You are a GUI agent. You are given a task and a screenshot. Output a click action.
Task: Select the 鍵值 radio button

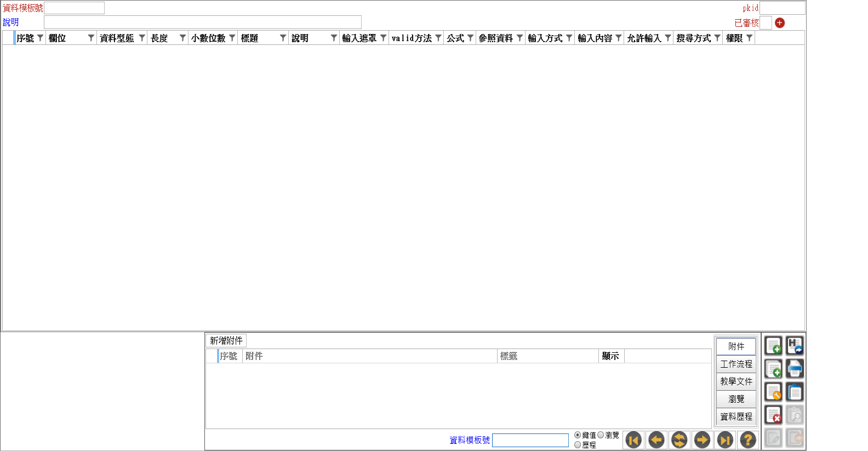tap(578, 435)
